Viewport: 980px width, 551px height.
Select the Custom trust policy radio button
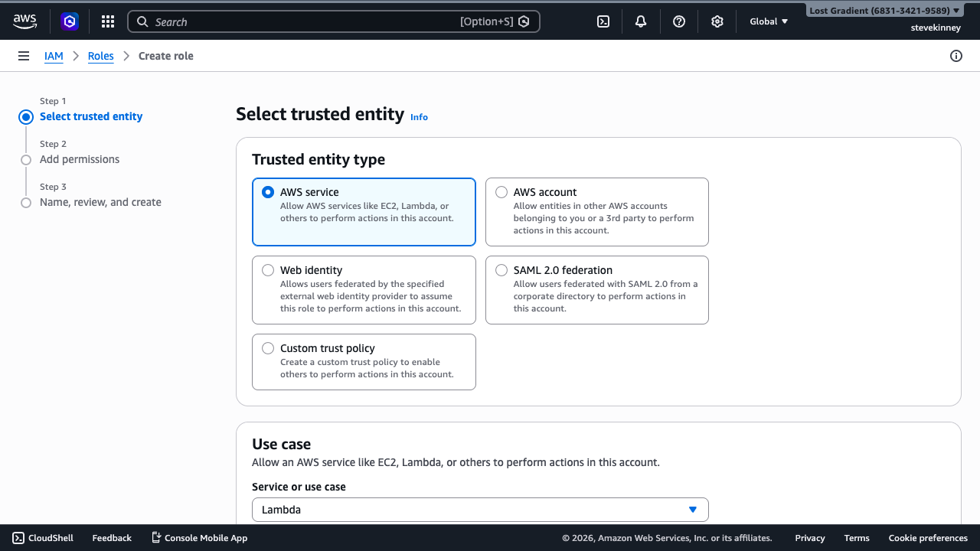point(268,348)
